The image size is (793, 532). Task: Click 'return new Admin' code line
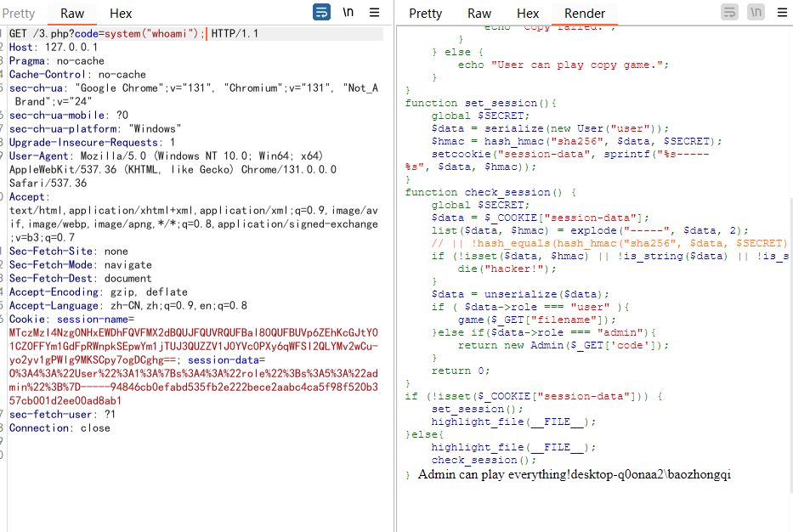[x=564, y=345]
